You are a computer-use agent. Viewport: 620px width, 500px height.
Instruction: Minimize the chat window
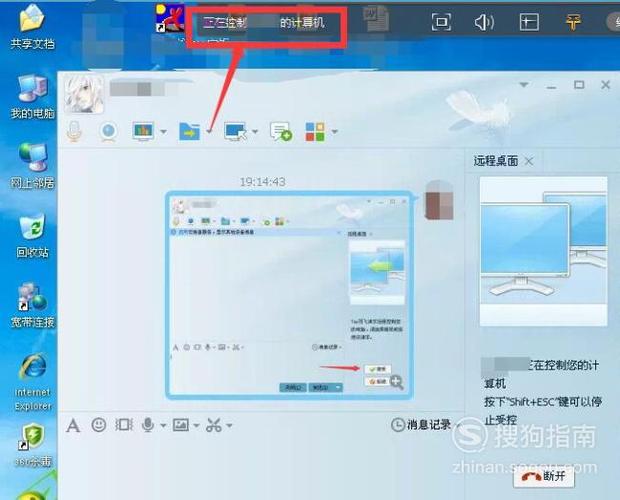point(552,86)
